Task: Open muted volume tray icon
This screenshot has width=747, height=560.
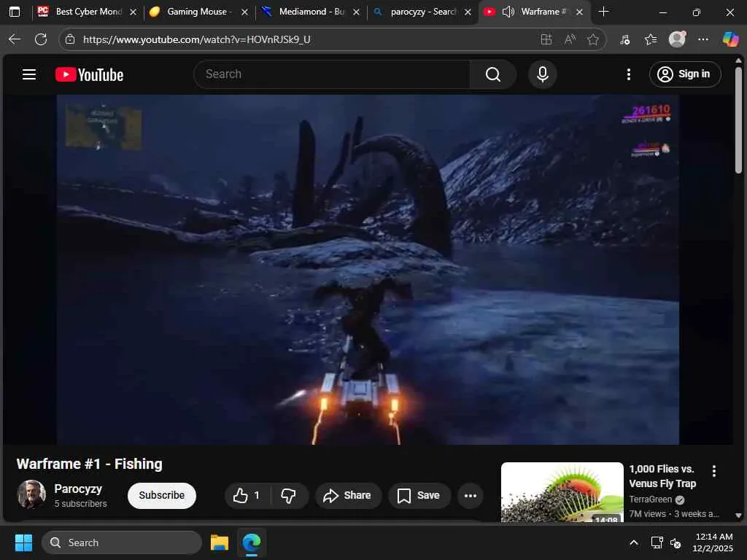Action: tap(676, 542)
